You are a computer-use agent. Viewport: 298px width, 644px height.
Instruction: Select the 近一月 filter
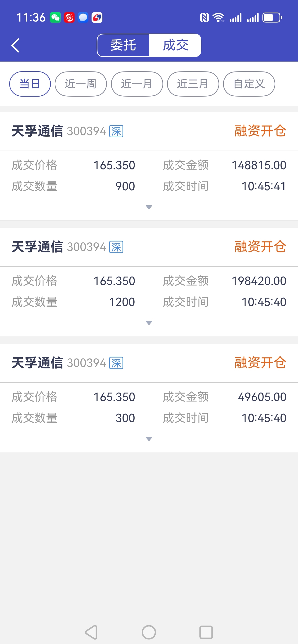[x=137, y=84]
